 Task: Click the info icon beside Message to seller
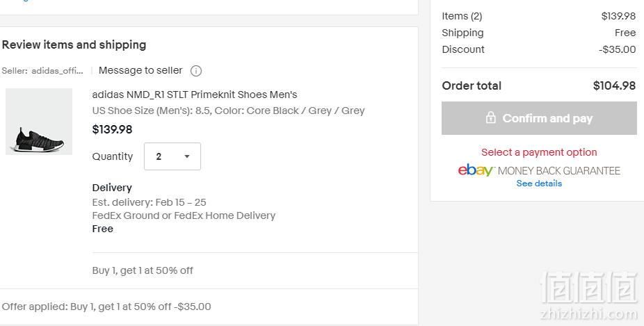click(x=196, y=71)
